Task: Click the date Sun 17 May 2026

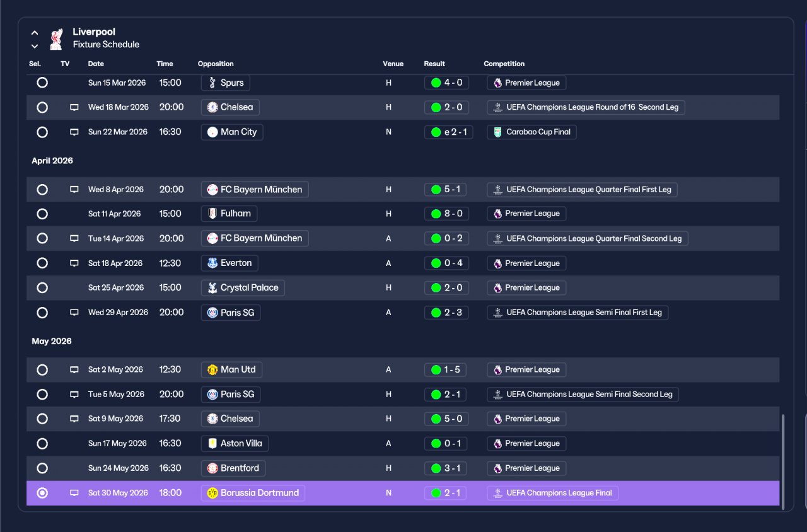Action: (117, 444)
